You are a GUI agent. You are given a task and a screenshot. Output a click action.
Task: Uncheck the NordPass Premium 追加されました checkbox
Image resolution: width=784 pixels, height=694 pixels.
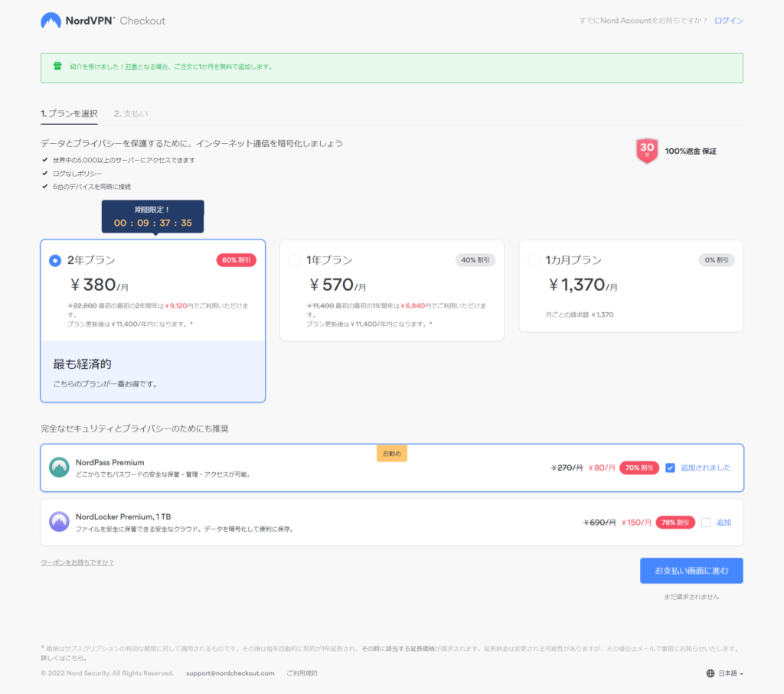(671, 468)
